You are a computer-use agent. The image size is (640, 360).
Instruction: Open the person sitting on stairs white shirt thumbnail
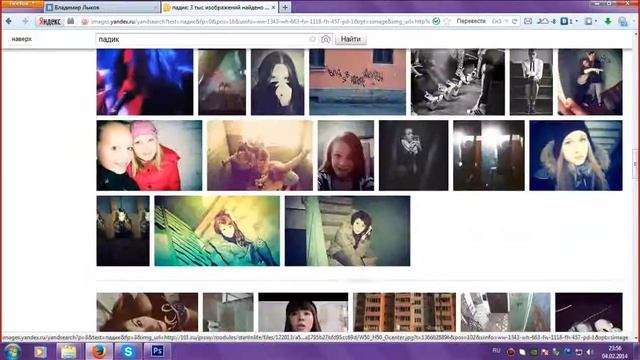click(531, 82)
